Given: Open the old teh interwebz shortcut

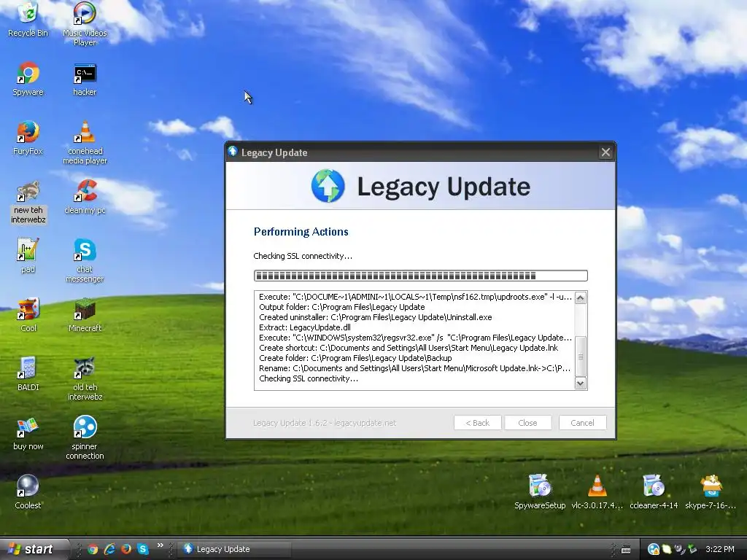Looking at the screenshot, I should [x=85, y=378].
